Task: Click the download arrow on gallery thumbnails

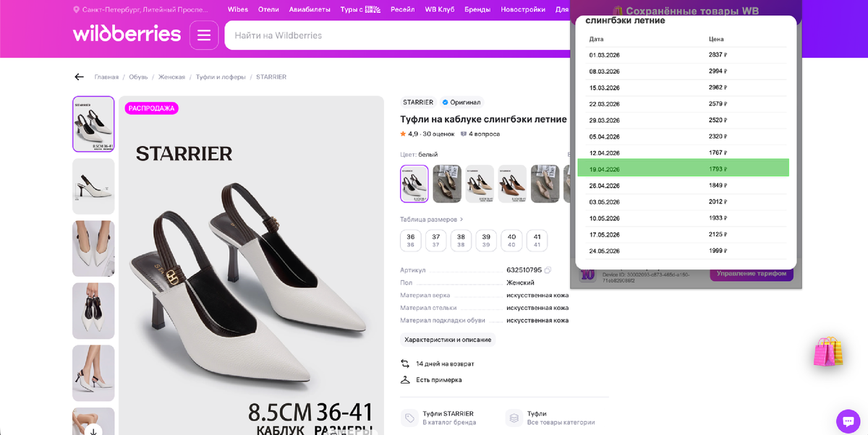Action: 93,431
